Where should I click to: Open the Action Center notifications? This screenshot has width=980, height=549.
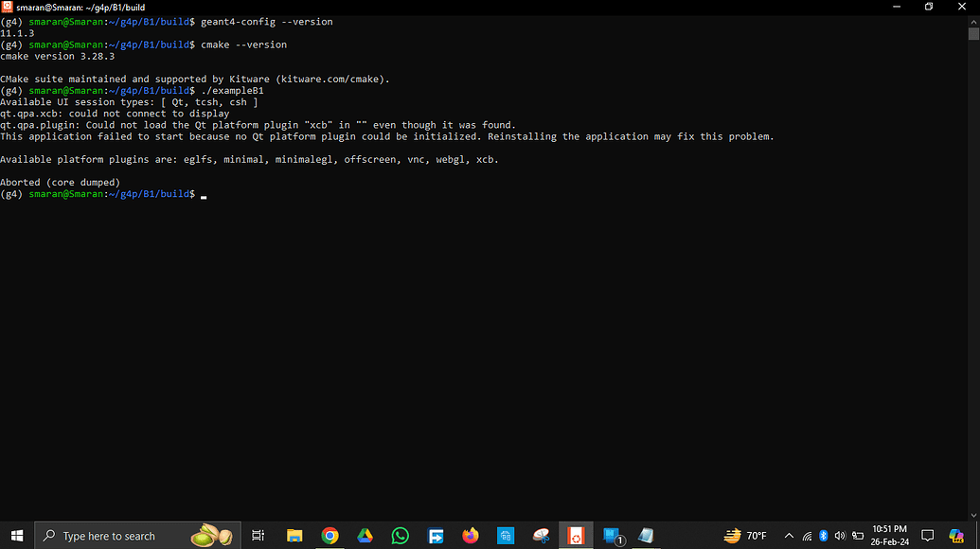928,535
